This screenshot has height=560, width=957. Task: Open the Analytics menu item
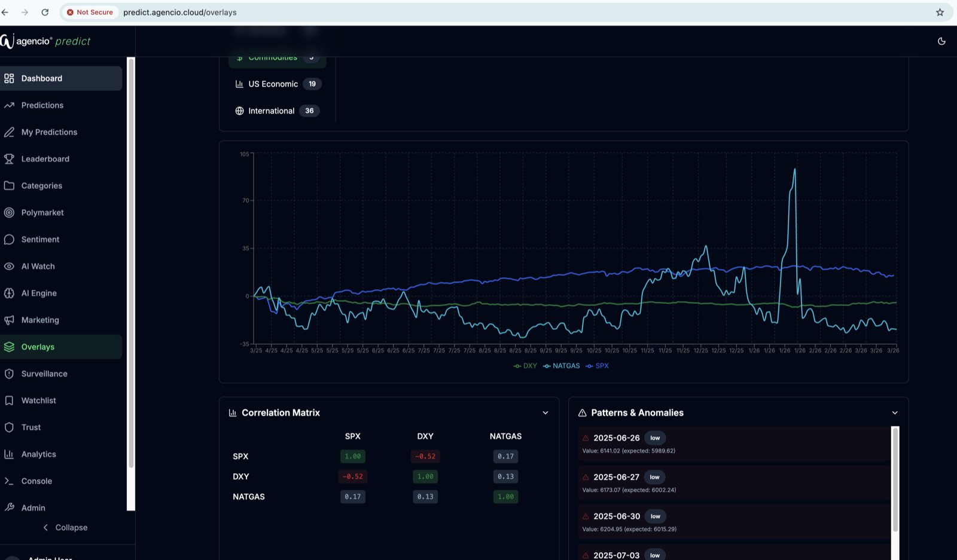tap(61, 455)
